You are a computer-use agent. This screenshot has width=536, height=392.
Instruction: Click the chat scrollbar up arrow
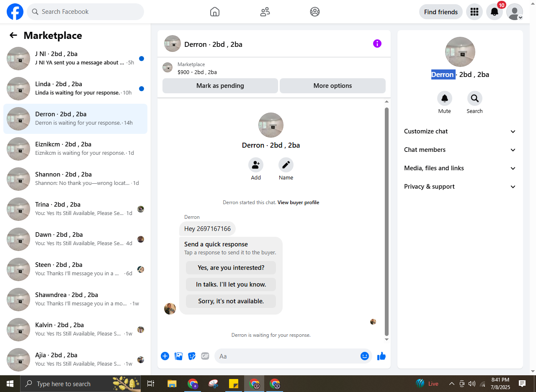click(387, 102)
